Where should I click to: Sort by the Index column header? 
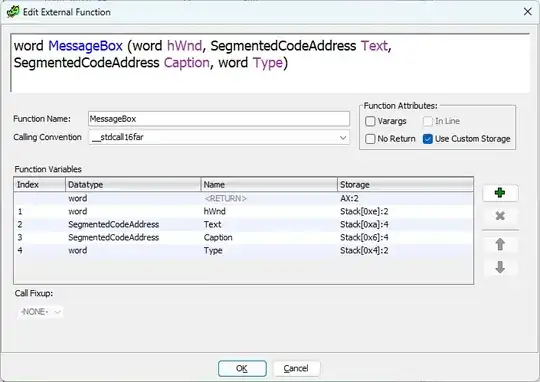point(40,185)
